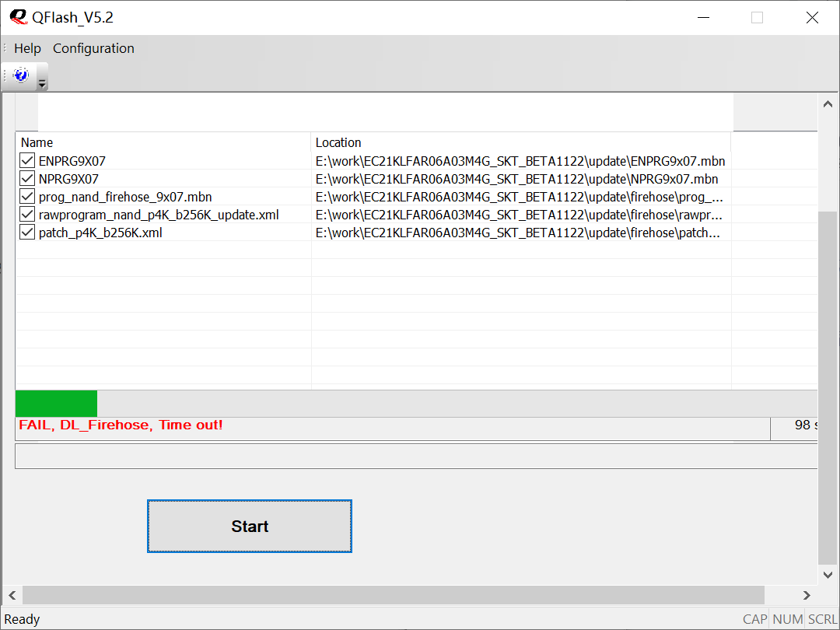
Task: Click the horizontal scrollbar left arrow
Action: 12,595
